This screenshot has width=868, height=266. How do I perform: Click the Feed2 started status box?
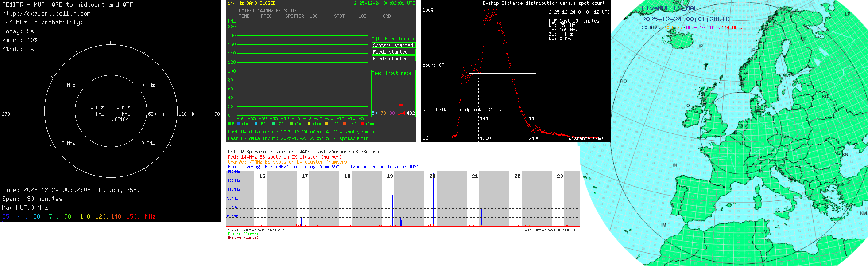click(x=393, y=59)
